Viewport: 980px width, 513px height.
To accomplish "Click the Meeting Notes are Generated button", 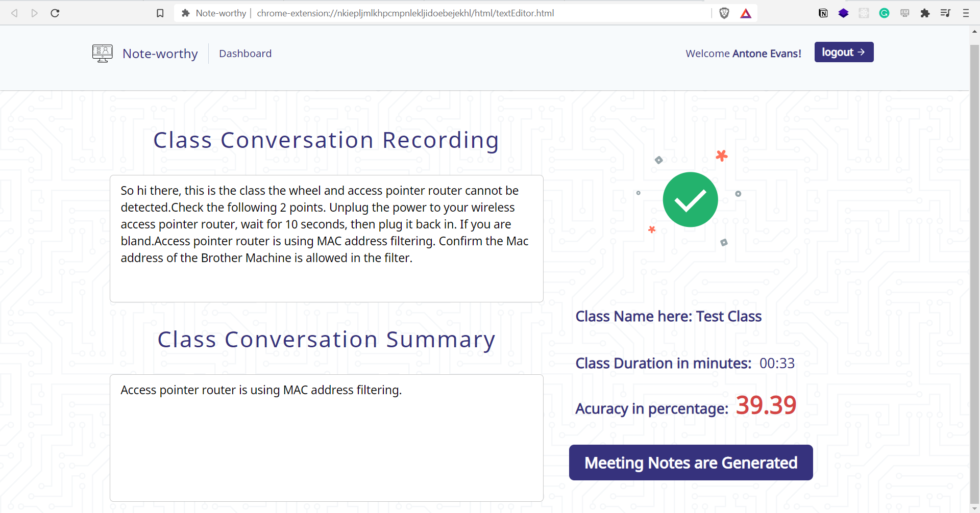I will (x=691, y=463).
